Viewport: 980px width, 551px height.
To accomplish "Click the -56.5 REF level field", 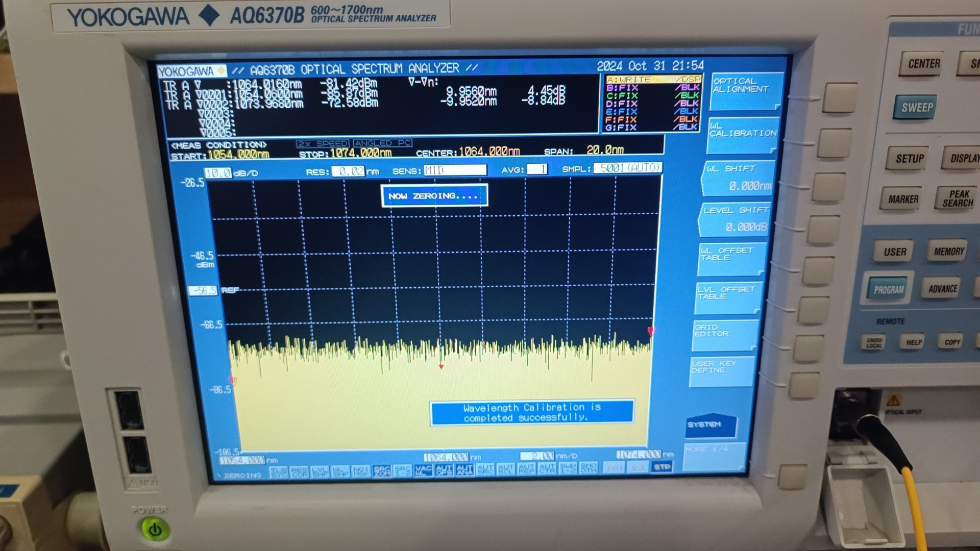I will pos(203,291).
